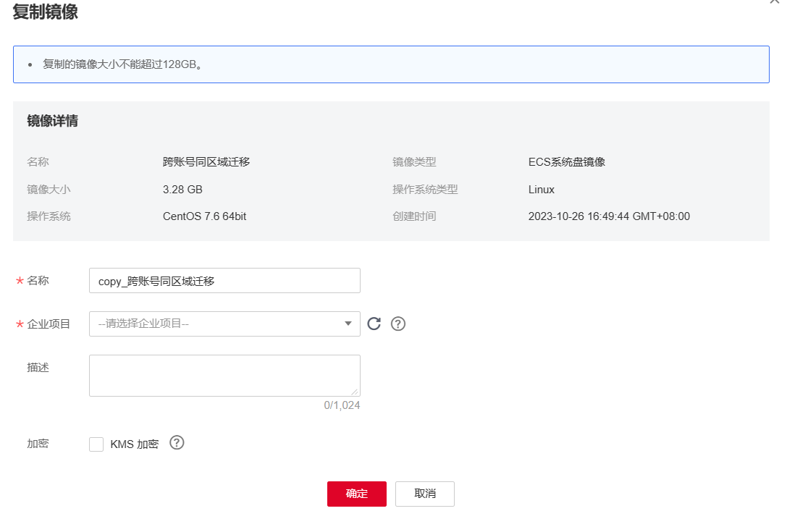Viewport: 787px width, 532px height.
Task: Click the 企业项目 field label
Action: click(49, 324)
